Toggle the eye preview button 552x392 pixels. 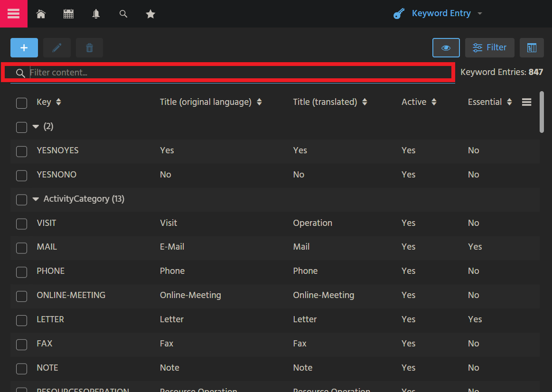[446, 48]
